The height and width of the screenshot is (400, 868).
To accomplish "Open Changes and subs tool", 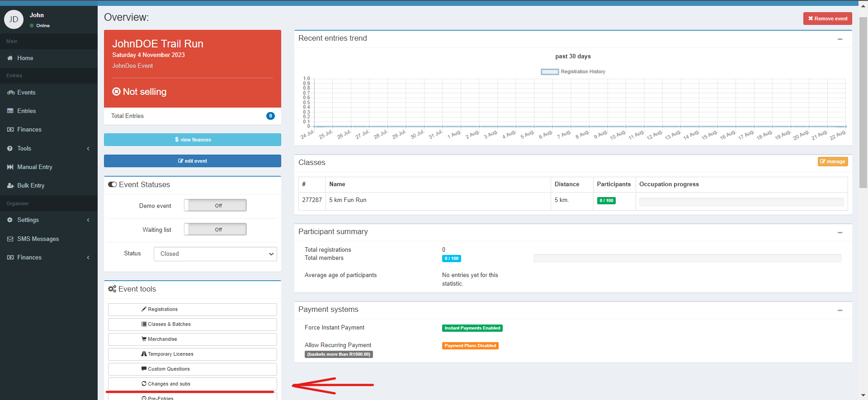I will click(193, 384).
